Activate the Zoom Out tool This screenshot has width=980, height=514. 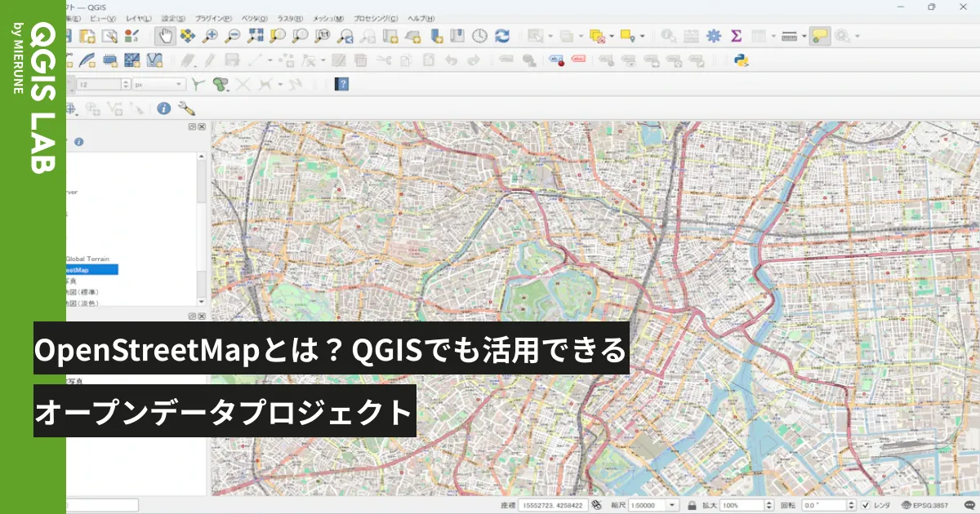pos(232,35)
